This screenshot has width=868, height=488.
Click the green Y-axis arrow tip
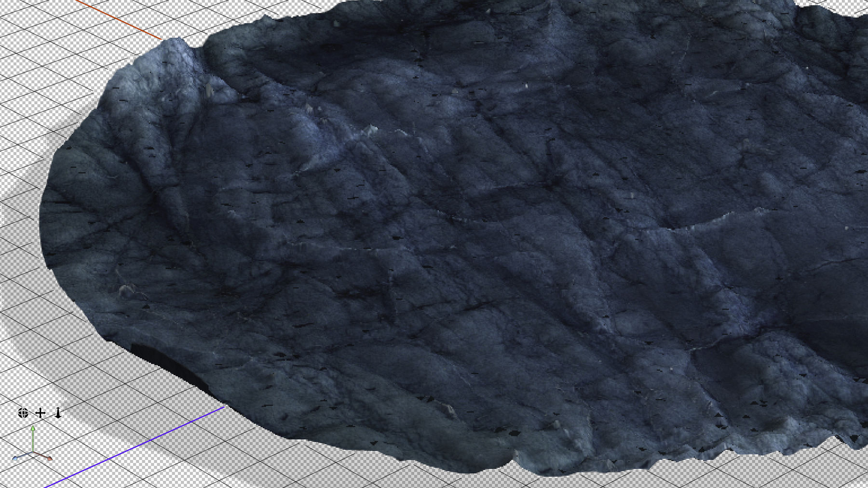click(33, 428)
